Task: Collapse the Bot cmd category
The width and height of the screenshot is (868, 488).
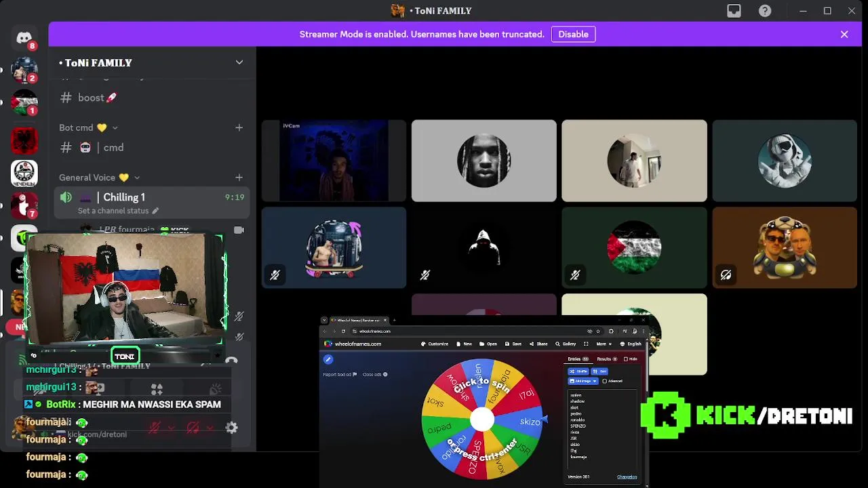Action: click(115, 127)
